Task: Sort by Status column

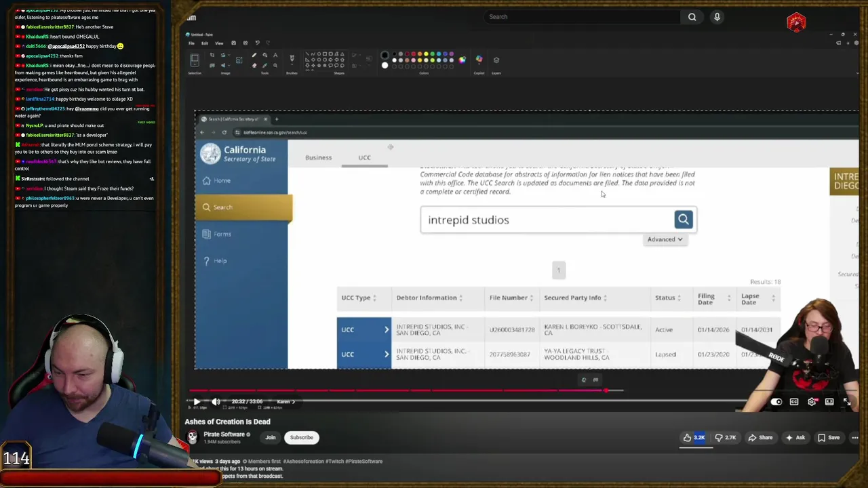Action: [668, 298]
